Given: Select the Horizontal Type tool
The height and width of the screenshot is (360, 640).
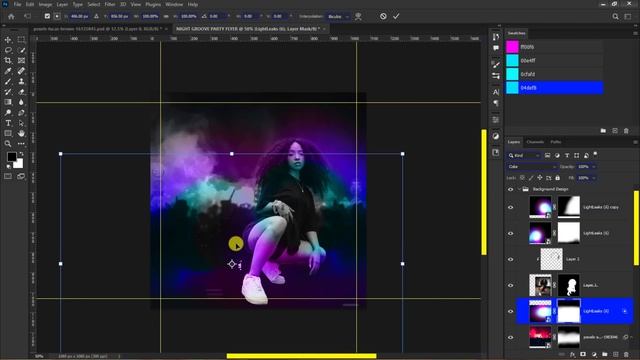Looking at the screenshot, I should click(8, 123).
